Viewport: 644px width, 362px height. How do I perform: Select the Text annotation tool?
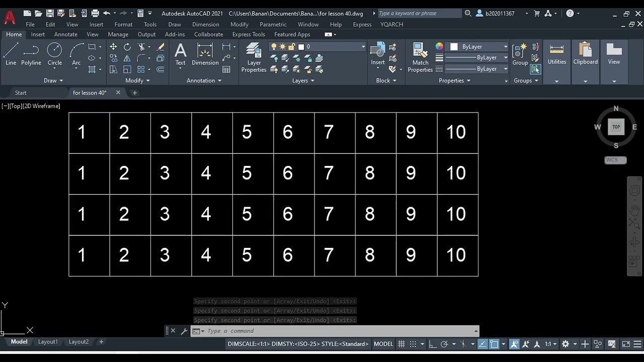click(x=180, y=54)
